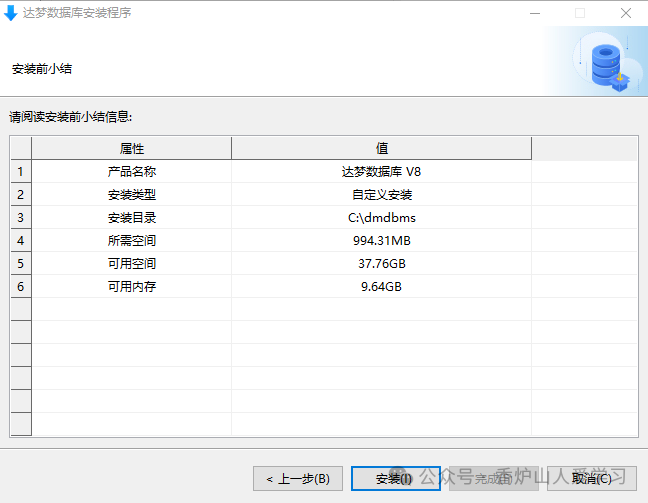Select the 安装类型 cell
The width and height of the screenshot is (648, 503).
tap(131, 194)
